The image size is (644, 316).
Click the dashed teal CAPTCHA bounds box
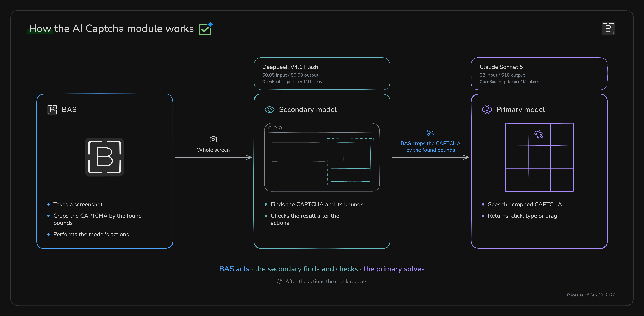351,162
